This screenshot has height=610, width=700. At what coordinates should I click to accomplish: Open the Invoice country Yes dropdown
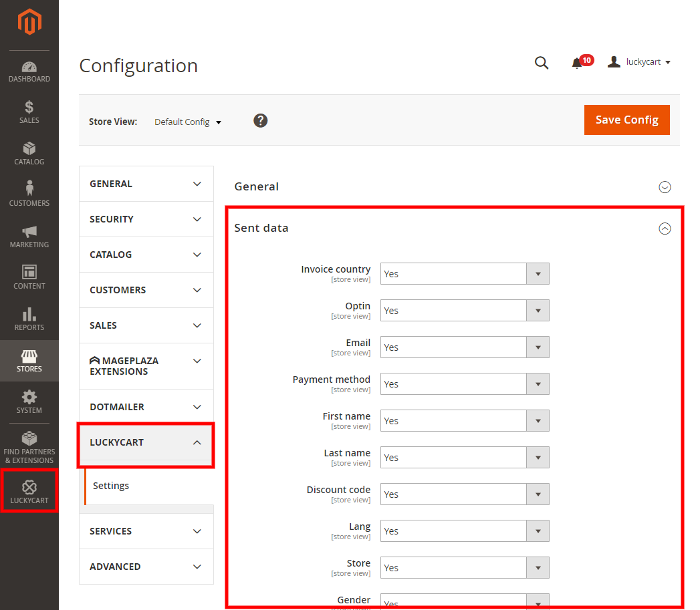[x=465, y=274]
